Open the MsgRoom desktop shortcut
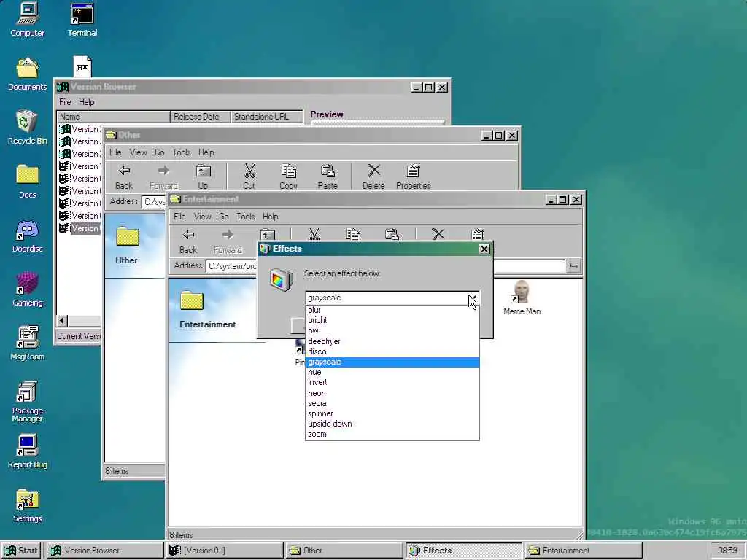The height and width of the screenshot is (560, 747). click(x=27, y=344)
